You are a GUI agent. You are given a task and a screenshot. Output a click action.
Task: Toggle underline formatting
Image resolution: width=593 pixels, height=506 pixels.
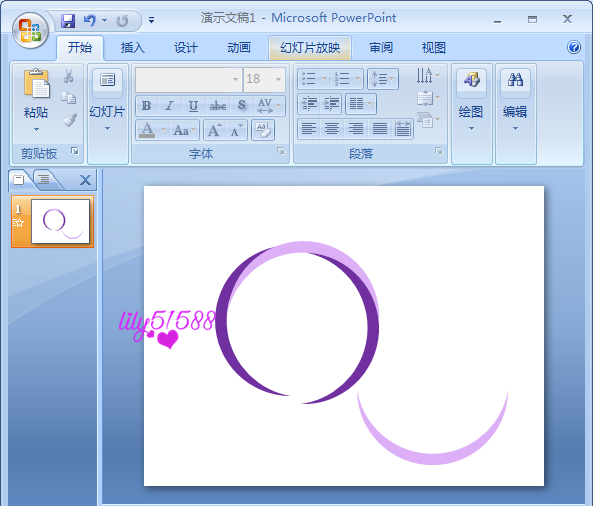193,106
